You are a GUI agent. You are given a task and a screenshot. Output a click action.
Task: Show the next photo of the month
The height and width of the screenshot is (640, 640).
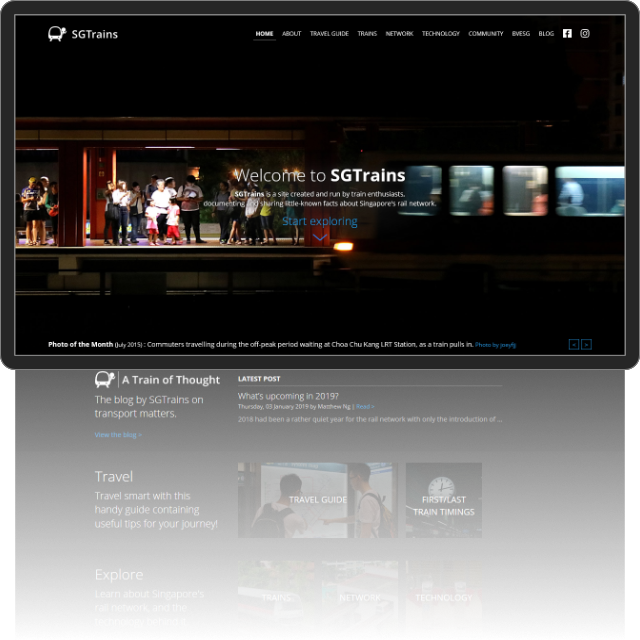pyautogui.click(x=587, y=344)
